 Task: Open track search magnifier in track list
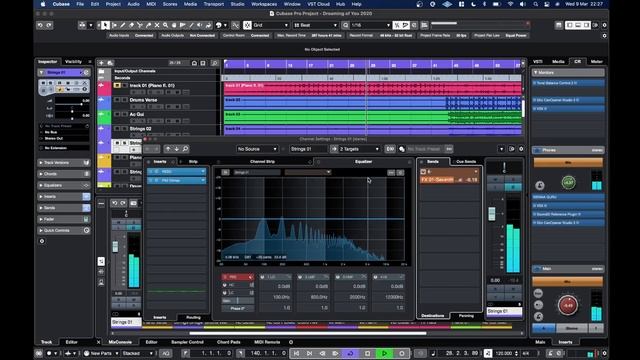tap(214, 63)
